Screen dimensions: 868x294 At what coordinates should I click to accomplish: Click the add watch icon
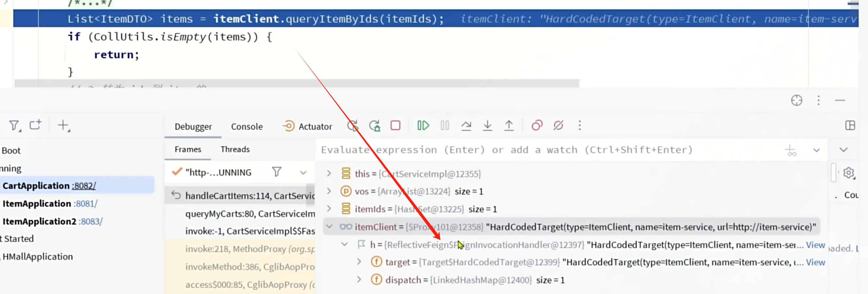[x=791, y=150]
